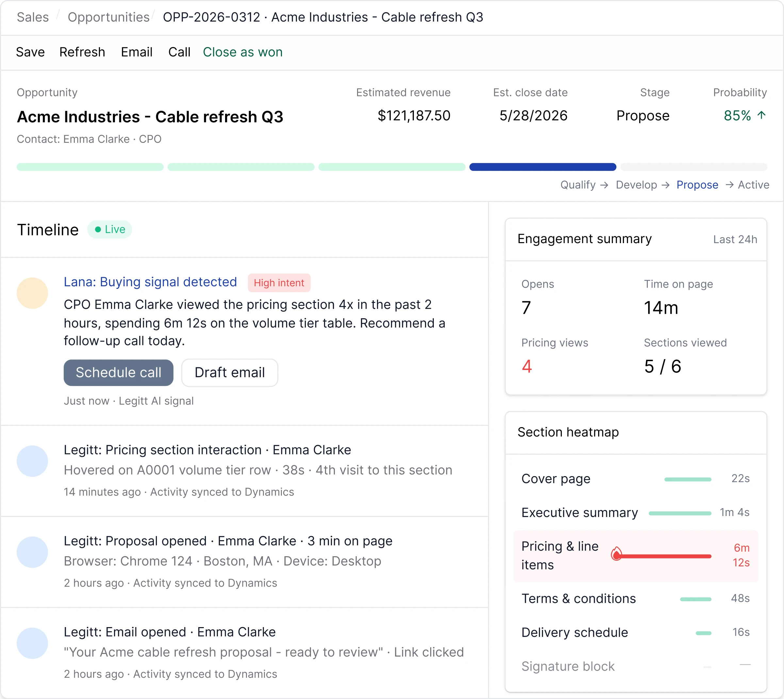This screenshot has width=784, height=699.
Task: Click the final grey stage segment
Action: click(x=694, y=167)
